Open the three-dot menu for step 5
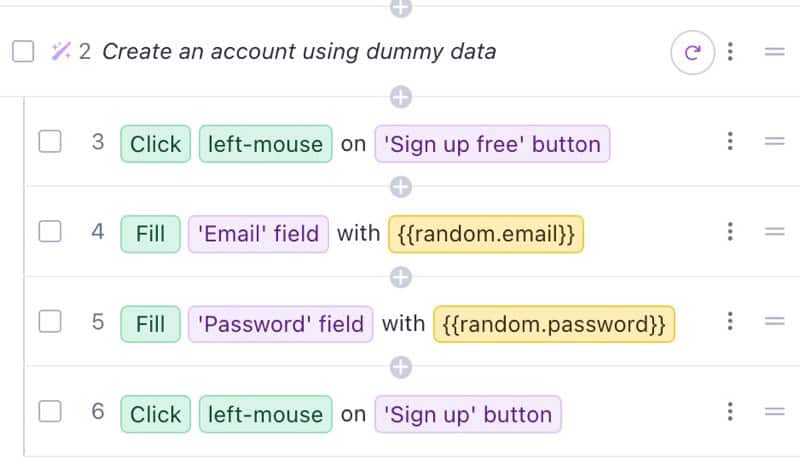Viewport: 800px width, 459px height. coord(730,321)
